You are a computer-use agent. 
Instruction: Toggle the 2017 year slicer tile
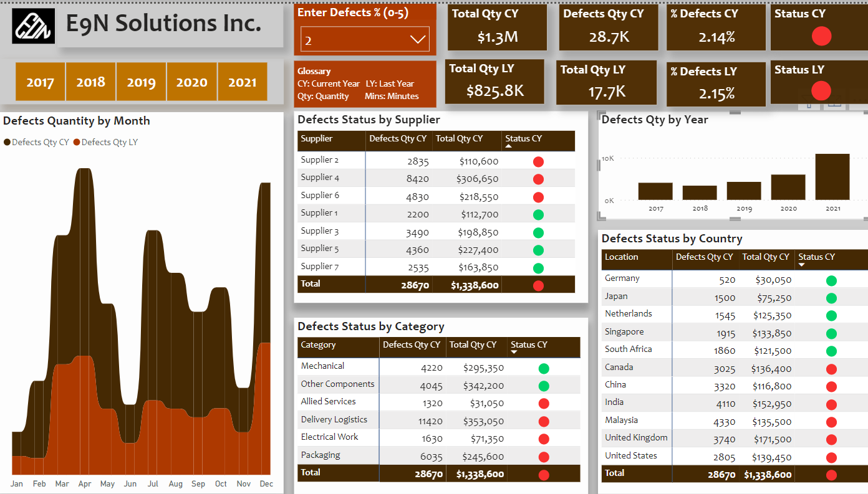(40, 82)
